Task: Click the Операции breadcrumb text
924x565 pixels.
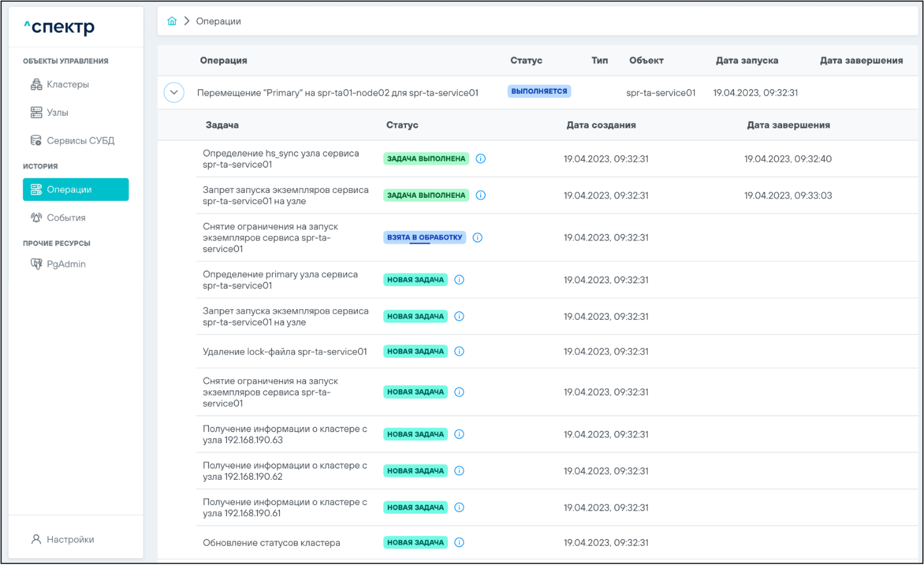Action: (218, 21)
